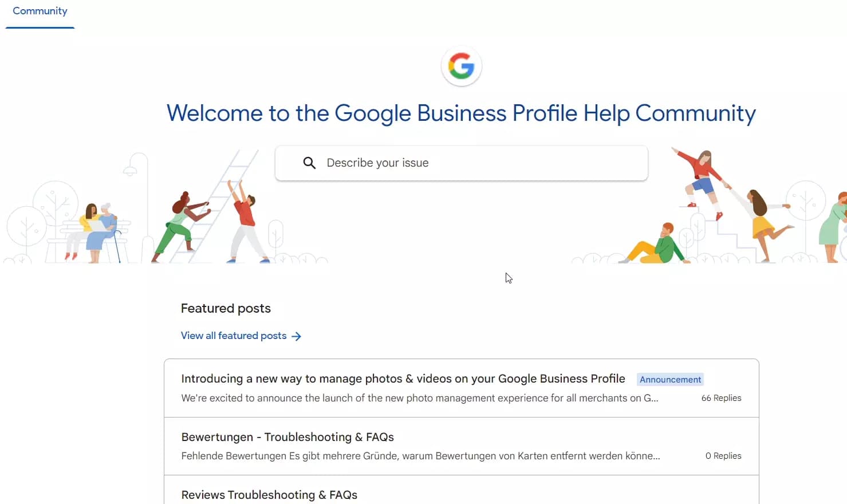
Task: Open the "View all featured posts" link
Action: 234,336
